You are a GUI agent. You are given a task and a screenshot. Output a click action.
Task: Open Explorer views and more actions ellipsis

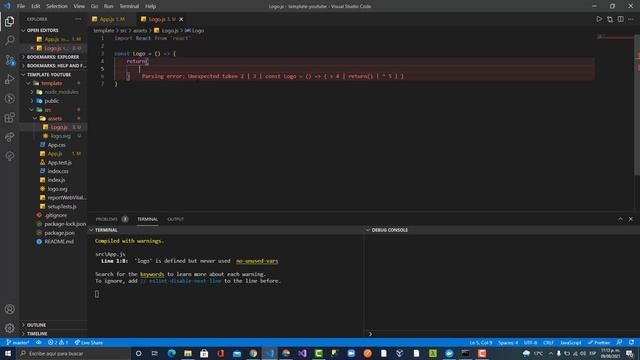78,19
